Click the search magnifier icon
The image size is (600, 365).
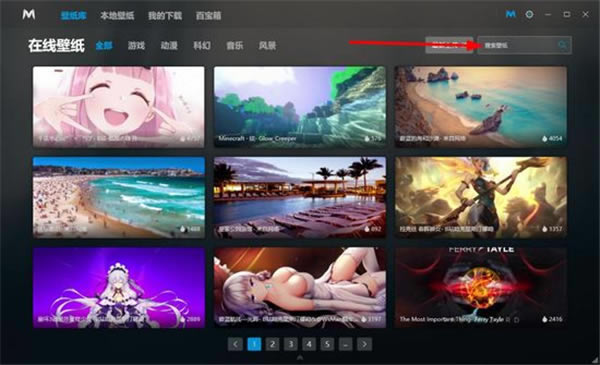(562, 45)
